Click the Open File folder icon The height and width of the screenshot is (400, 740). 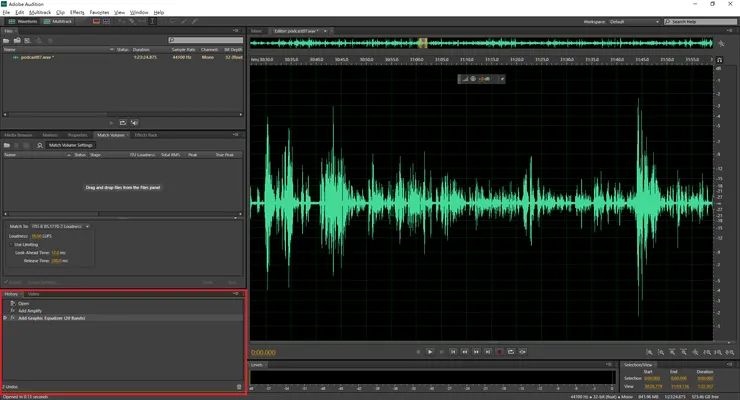point(6,41)
